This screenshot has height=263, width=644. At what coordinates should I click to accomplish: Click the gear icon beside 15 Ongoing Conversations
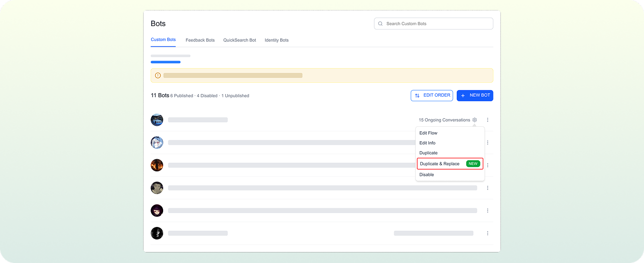tap(474, 120)
